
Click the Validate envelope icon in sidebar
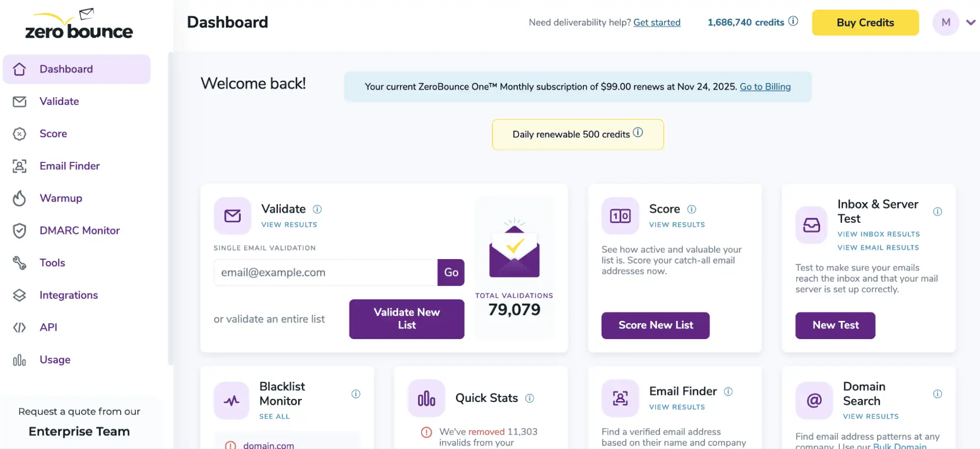tap(20, 102)
